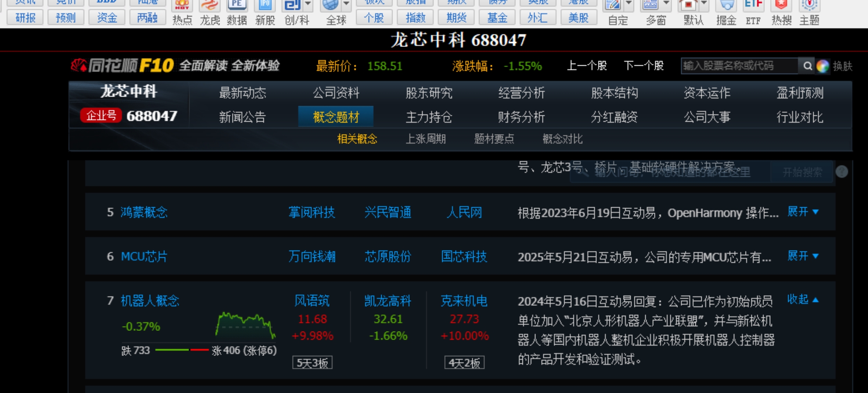868x393 pixels.
Task: Switch to the 新闻公告 tab
Action: [x=243, y=117]
